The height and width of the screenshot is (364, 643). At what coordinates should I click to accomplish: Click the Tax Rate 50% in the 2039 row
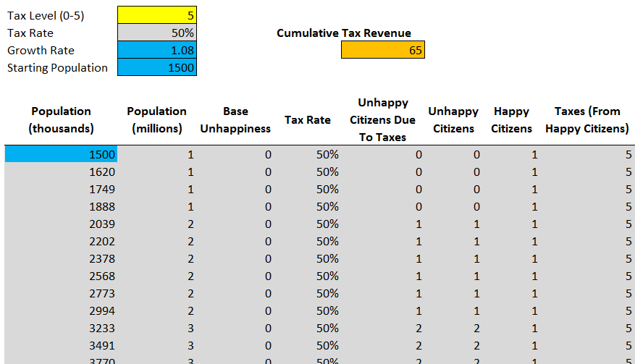click(327, 224)
